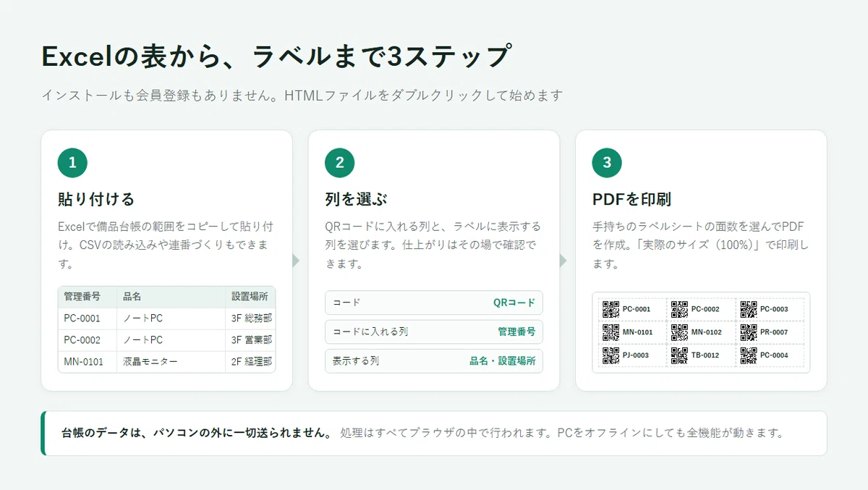Select the 液晶モニター table cell
868x490 pixels.
click(171, 362)
